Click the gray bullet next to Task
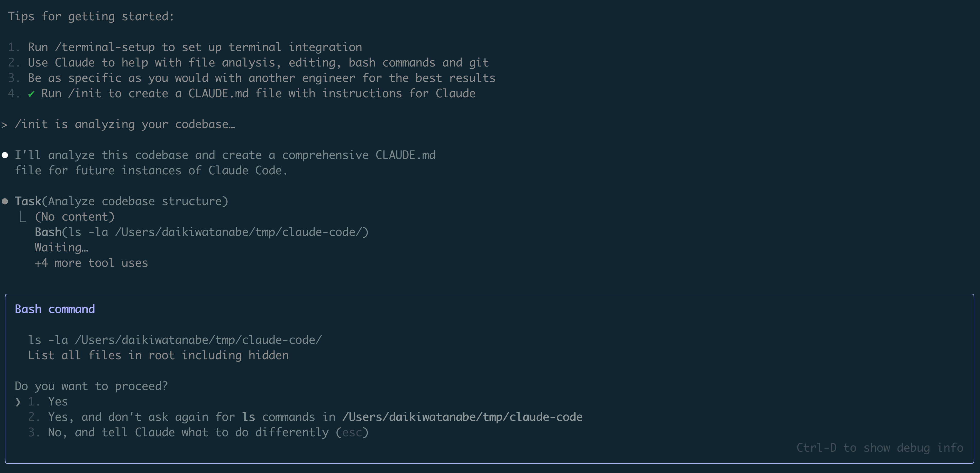The image size is (980, 473). click(x=5, y=202)
